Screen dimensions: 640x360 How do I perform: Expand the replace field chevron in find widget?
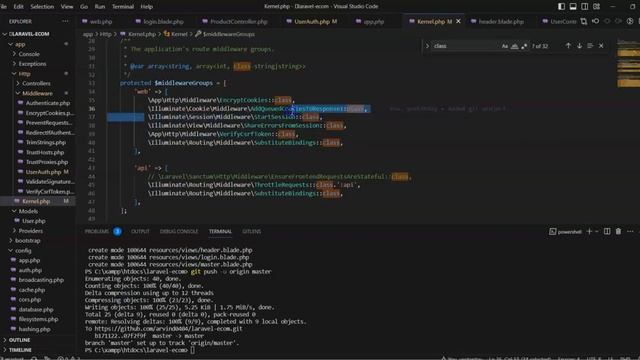tap(427, 46)
